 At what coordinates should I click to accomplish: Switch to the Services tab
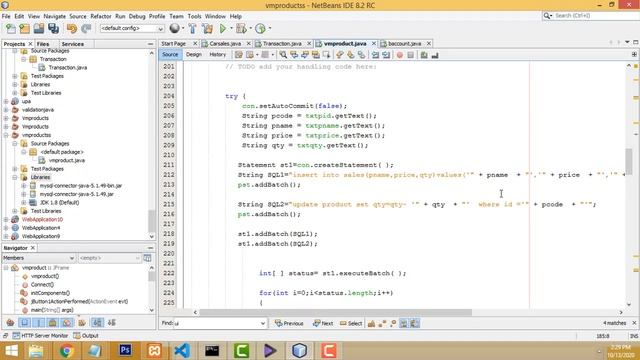click(73, 44)
